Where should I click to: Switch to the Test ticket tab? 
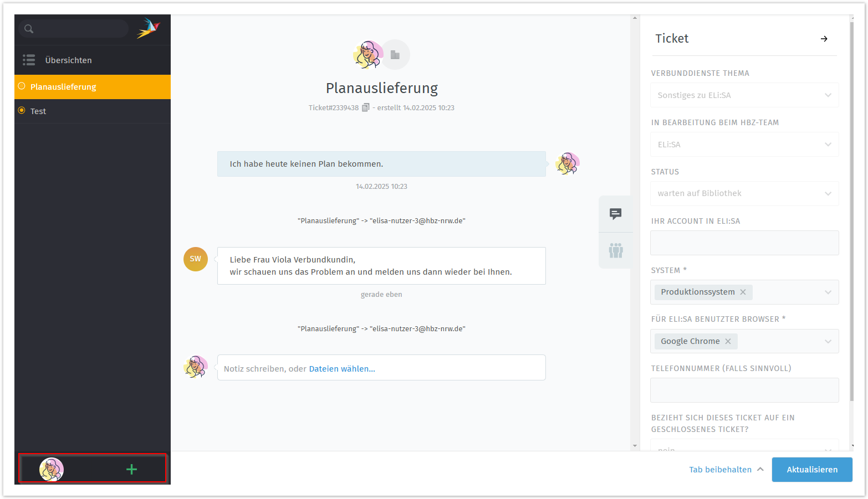coord(38,111)
